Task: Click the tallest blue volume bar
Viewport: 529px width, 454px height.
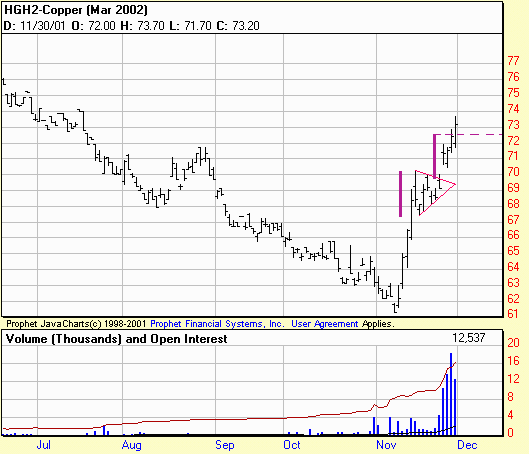Action: (x=451, y=394)
